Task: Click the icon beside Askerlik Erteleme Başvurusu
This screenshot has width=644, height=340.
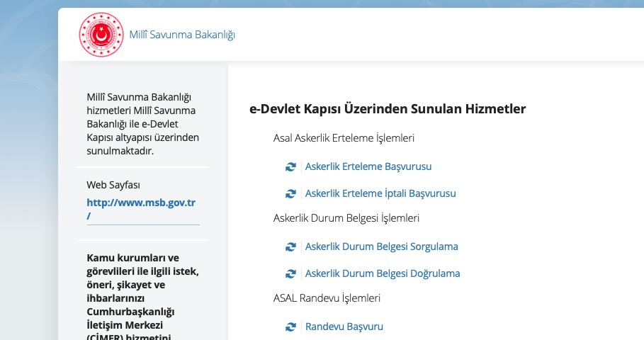Action: [290, 167]
